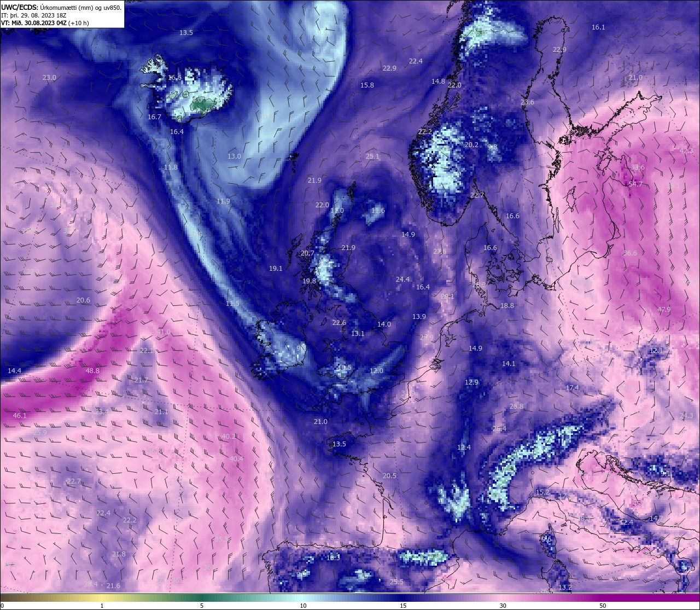The image size is (700, 610).
Task: Click the map value 12.0
Action: pos(376,371)
